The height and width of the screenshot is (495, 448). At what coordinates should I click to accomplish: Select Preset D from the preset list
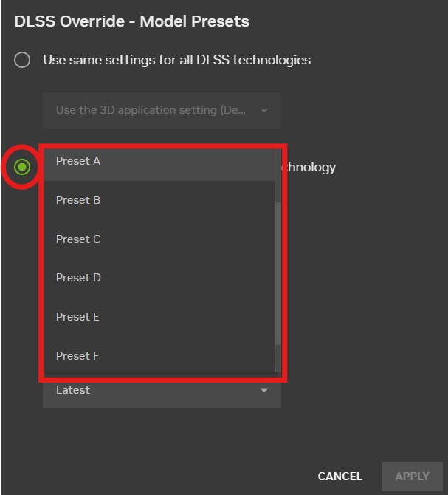coord(78,278)
